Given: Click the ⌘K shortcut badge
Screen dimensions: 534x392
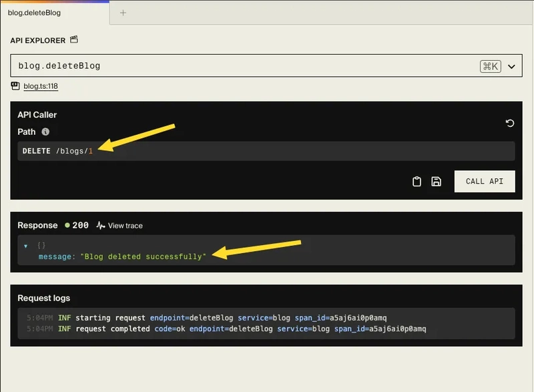Looking at the screenshot, I should coord(491,66).
